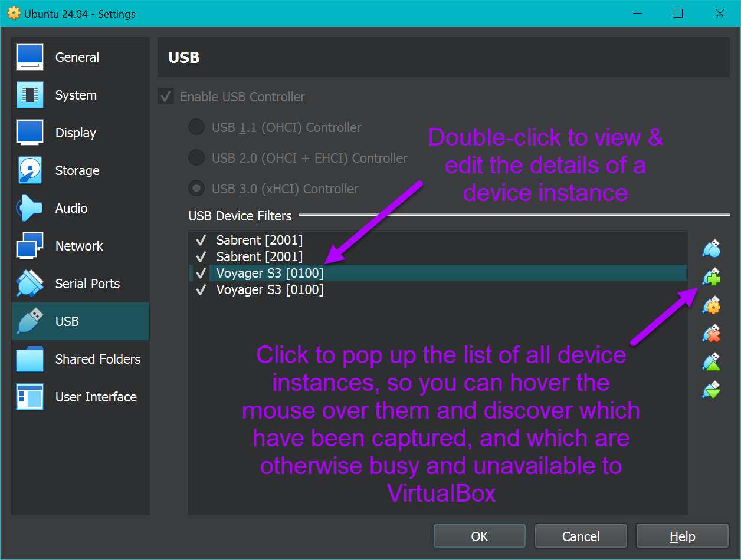Uncheck the highlighted Voyager S3 [0100] filter
Viewport: 741px width, 560px height.
click(201, 274)
